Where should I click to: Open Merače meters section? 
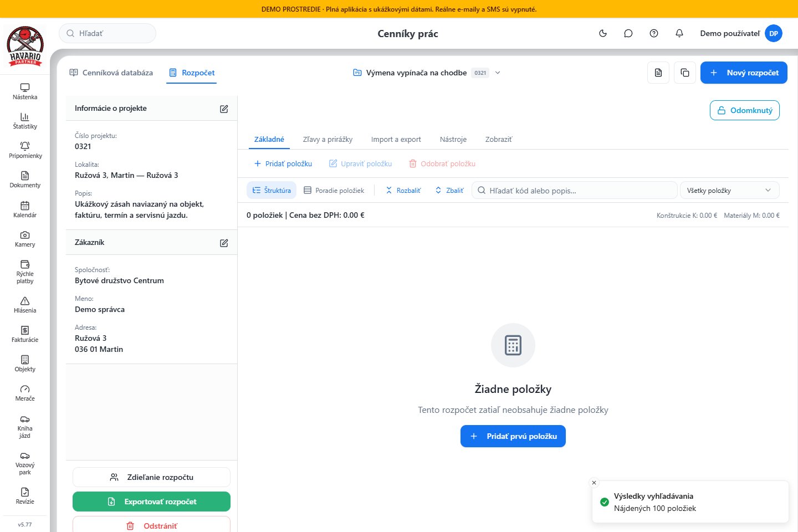(25, 393)
